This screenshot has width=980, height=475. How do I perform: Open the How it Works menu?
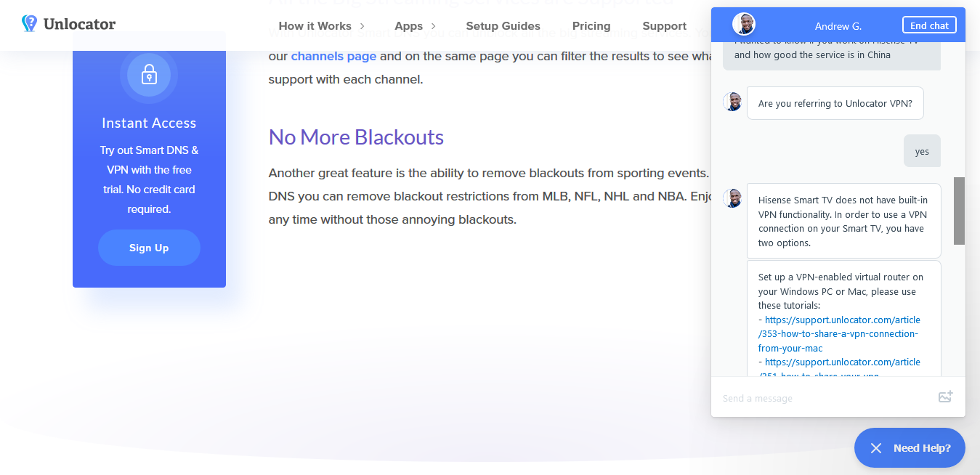pos(315,26)
